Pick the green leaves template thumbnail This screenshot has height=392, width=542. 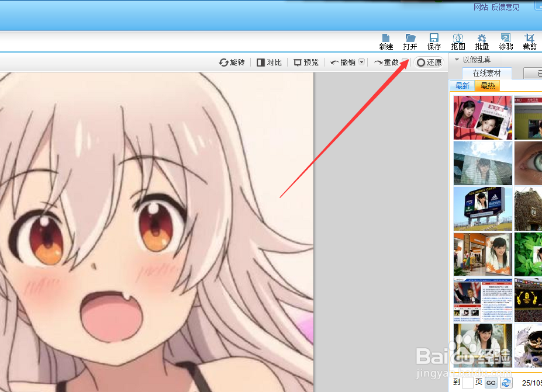pos(528,255)
